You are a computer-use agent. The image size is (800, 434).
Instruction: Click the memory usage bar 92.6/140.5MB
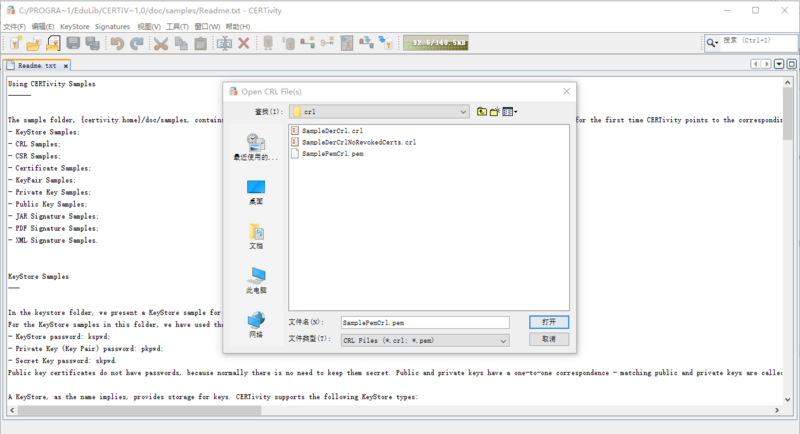point(436,43)
